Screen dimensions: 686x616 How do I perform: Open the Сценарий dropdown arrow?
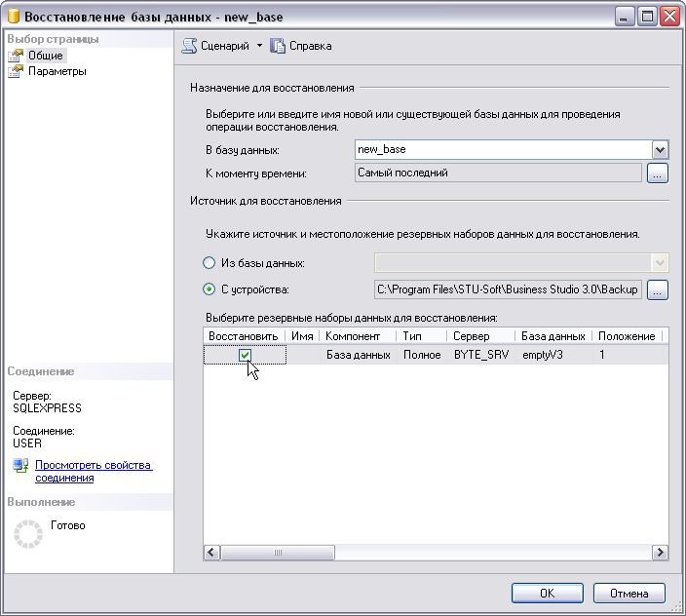pos(259,46)
